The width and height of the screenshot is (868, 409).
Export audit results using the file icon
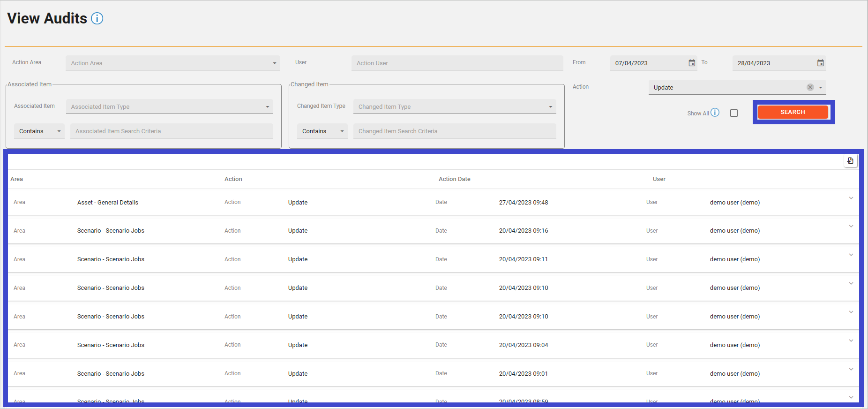850,161
